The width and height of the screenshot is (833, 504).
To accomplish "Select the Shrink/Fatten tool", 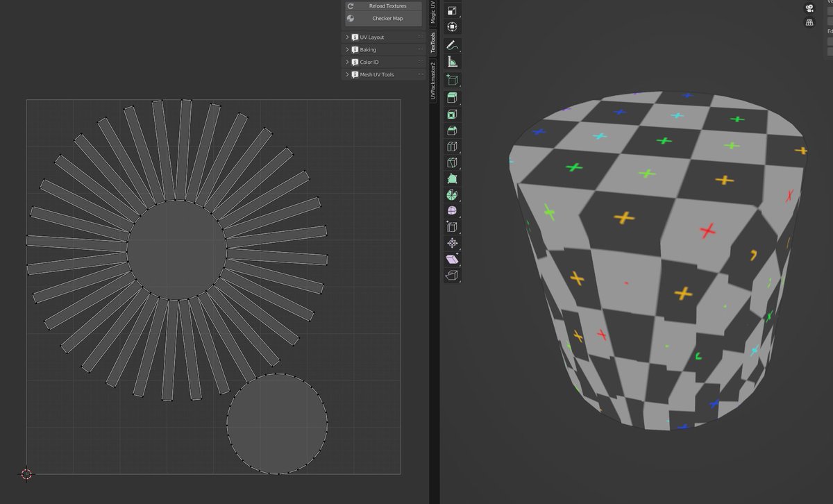I will click(453, 243).
